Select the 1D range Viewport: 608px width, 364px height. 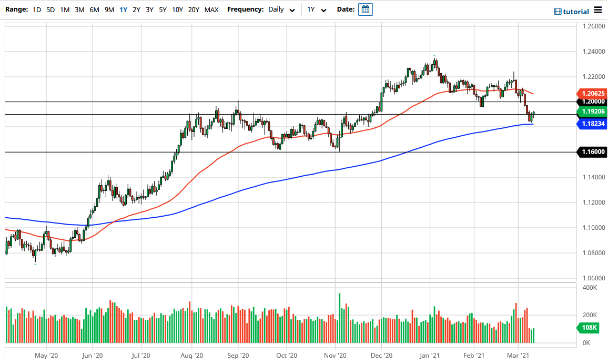click(x=37, y=9)
